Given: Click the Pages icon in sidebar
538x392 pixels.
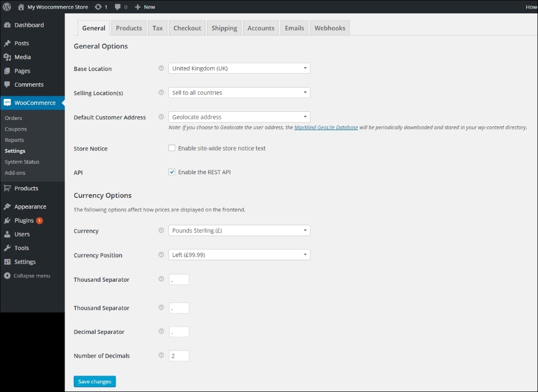Looking at the screenshot, I should click(x=7, y=70).
